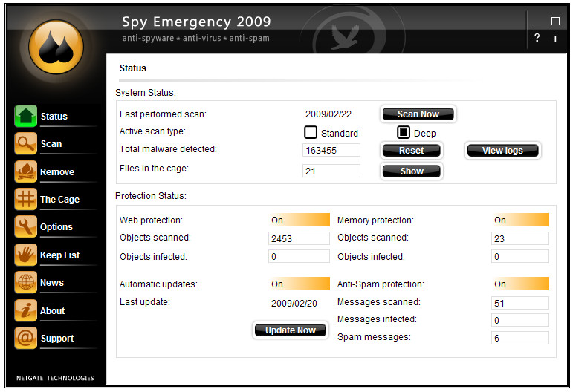Image resolution: width=573 pixels, height=392 pixels.
Task: Open the Scan section label
Action: (51, 144)
